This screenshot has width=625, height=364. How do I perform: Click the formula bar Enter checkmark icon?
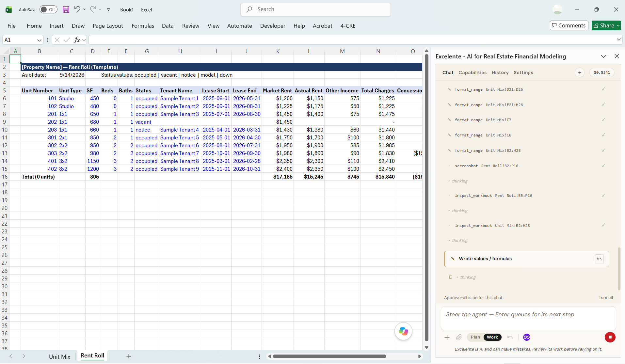pyautogui.click(x=67, y=40)
